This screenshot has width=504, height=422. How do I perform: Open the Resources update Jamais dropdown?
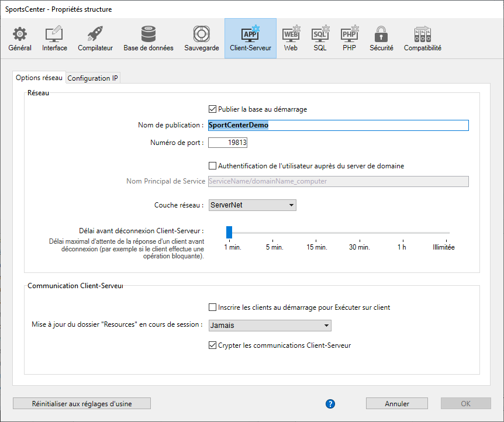click(x=270, y=326)
